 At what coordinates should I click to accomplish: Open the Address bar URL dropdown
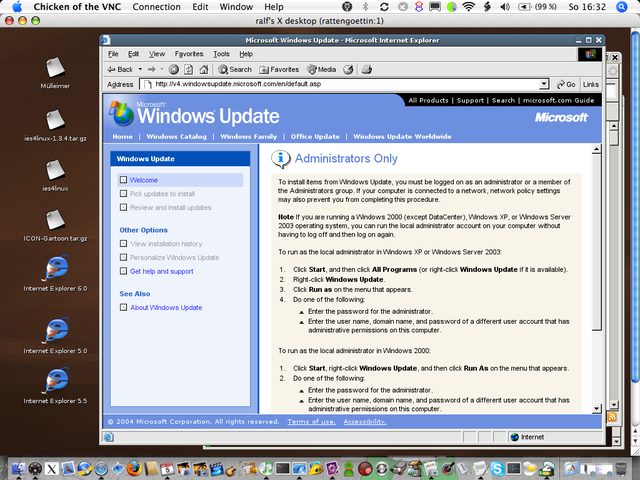tap(544, 84)
